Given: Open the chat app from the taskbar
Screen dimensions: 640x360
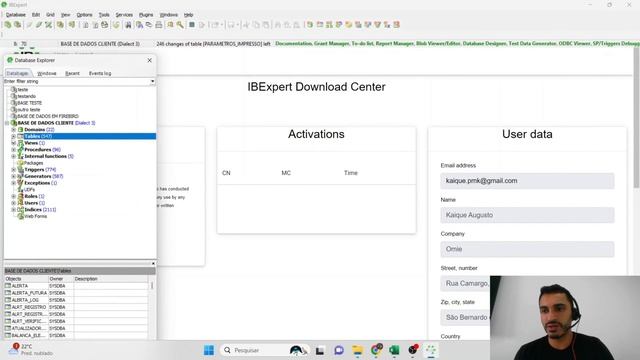Looking at the screenshot, I should [x=339, y=350].
